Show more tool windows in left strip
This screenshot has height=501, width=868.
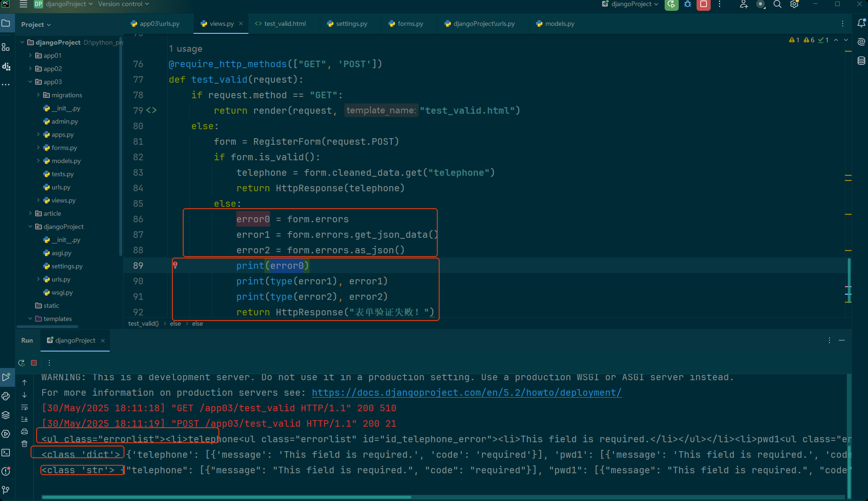6,85
